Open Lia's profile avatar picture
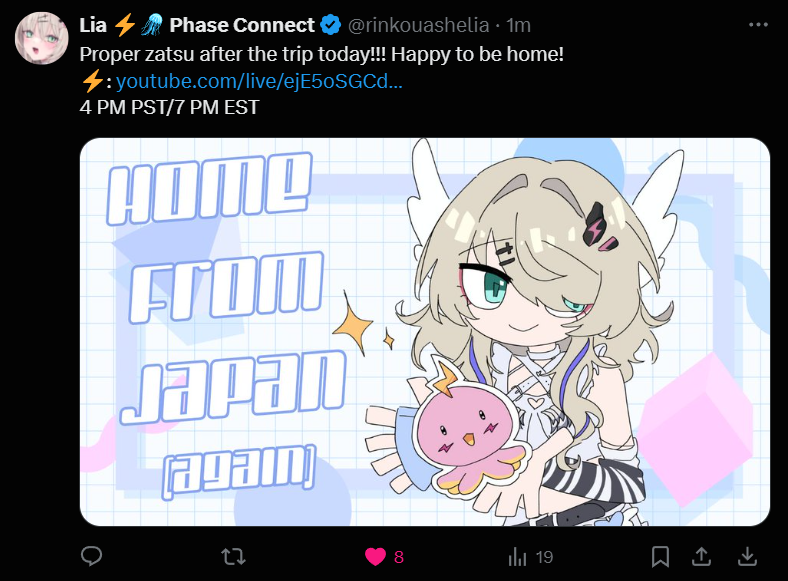 pyautogui.click(x=42, y=38)
